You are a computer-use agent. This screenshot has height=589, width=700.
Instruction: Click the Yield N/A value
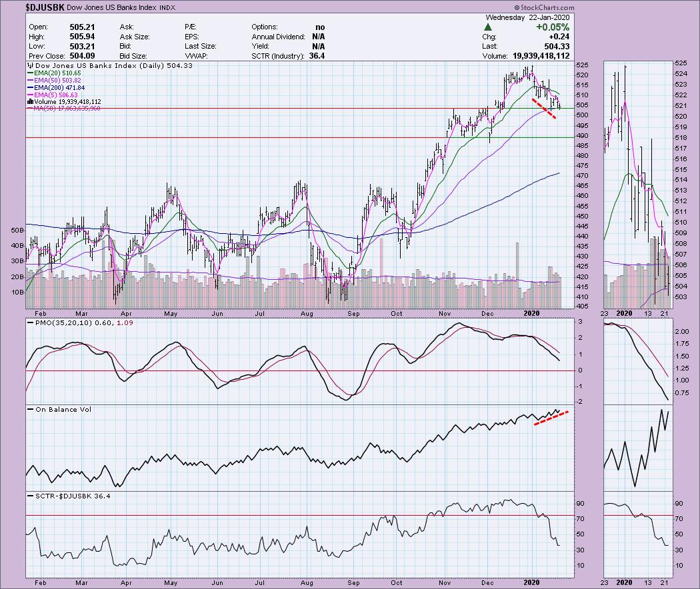(318, 47)
